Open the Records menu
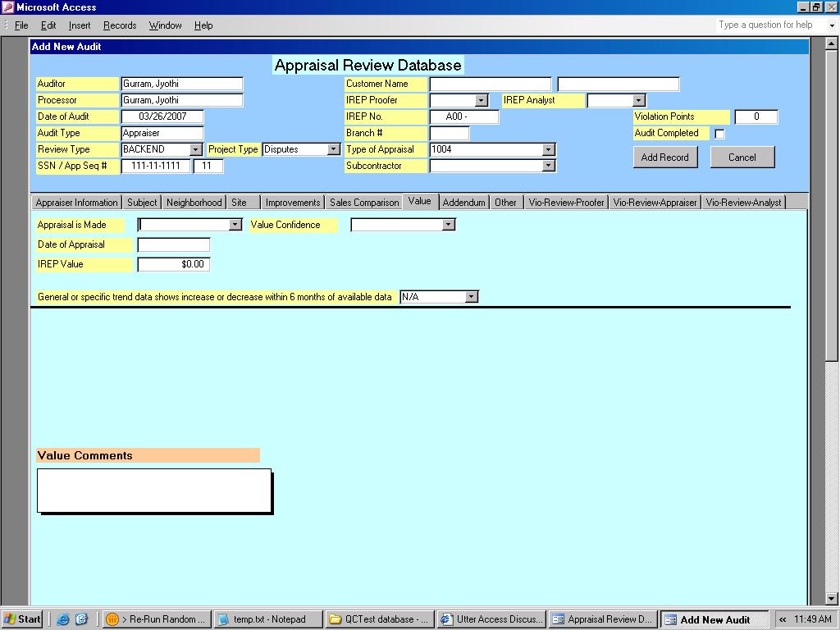Viewport: 840px width, 630px height. (120, 25)
